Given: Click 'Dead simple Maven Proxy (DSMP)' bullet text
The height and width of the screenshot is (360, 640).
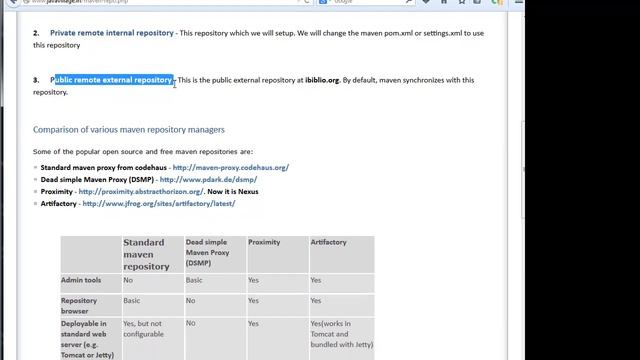Looking at the screenshot, I should pyautogui.click(x=97, y=180).
